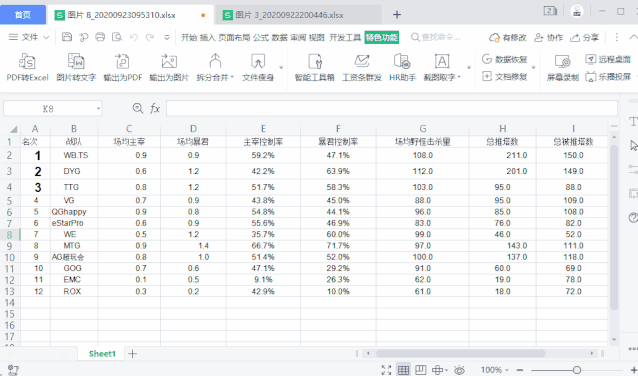
Task: Click the 场均野怪击杀量 header cell
Action: (x=423, y=142)
